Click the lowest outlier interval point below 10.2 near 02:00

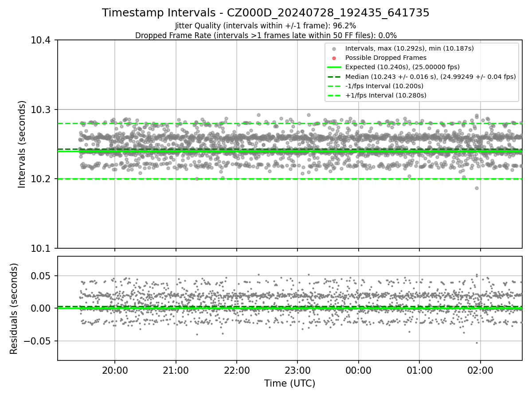(477, 188)
